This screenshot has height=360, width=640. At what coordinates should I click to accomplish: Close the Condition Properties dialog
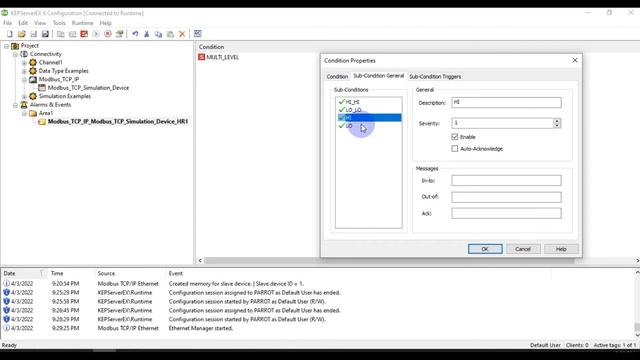tap(575, 60)
